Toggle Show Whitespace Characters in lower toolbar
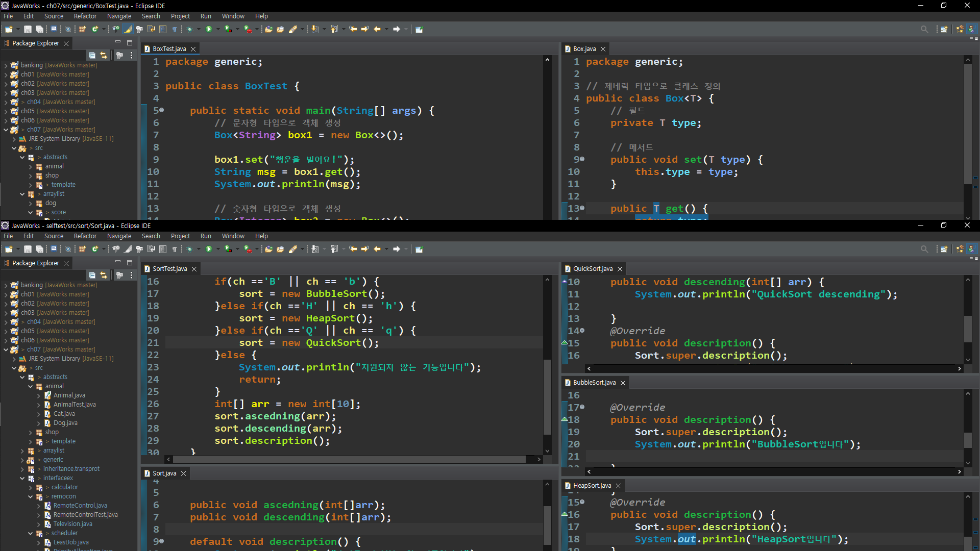980x551 pixels. coord(175,249)
